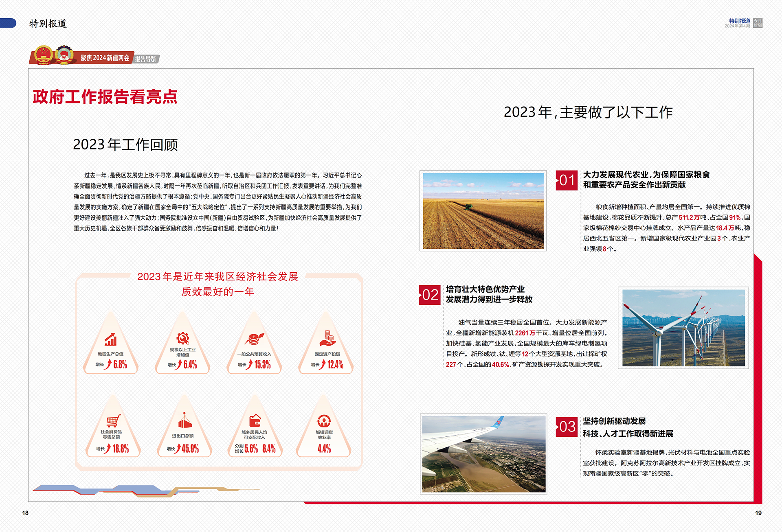Click the cargo container icon above 进出口总额

click(x=185, y=420)
